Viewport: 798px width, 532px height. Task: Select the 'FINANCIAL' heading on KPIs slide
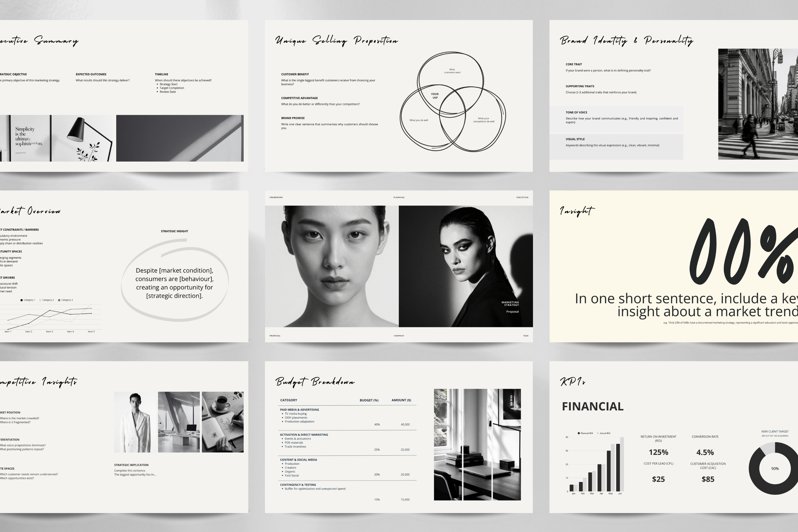point(593,407)
